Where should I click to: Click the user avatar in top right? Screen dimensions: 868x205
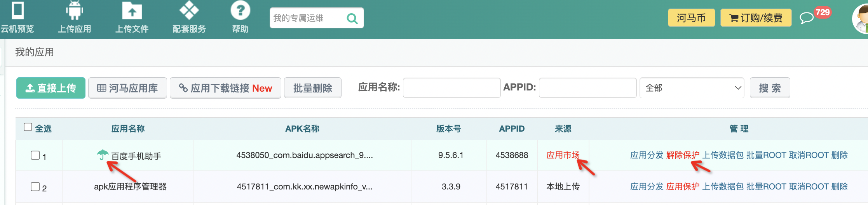point(860,19)
